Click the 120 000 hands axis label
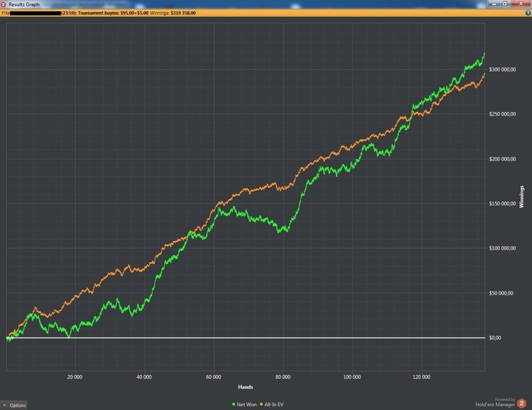 point(421,377)
